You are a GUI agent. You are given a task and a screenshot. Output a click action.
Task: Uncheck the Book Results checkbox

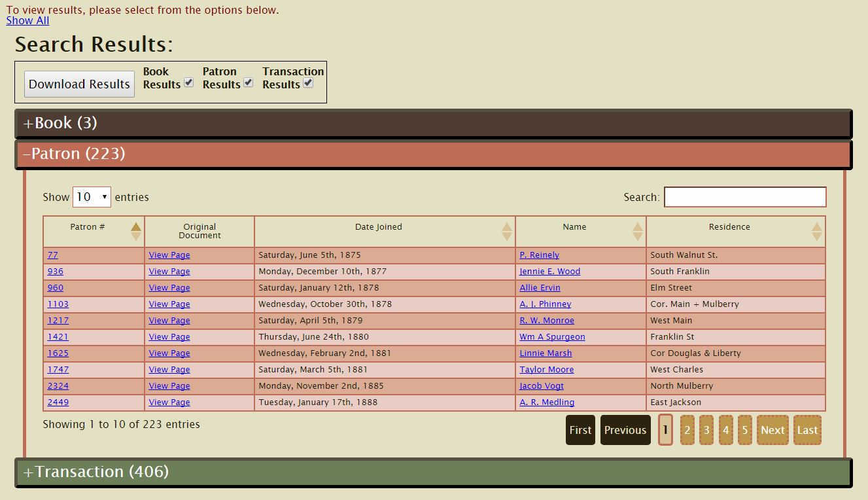[x=189, y=81]
